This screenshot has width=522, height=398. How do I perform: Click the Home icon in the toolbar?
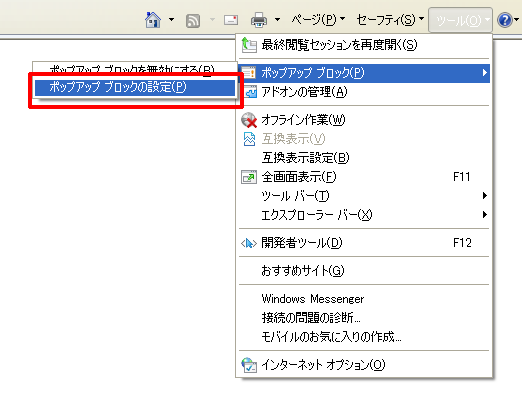(x=153, y=20)
